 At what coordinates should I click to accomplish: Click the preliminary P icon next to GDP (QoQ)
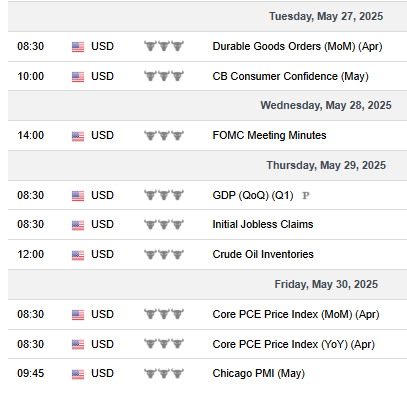[x=305, y=195]
